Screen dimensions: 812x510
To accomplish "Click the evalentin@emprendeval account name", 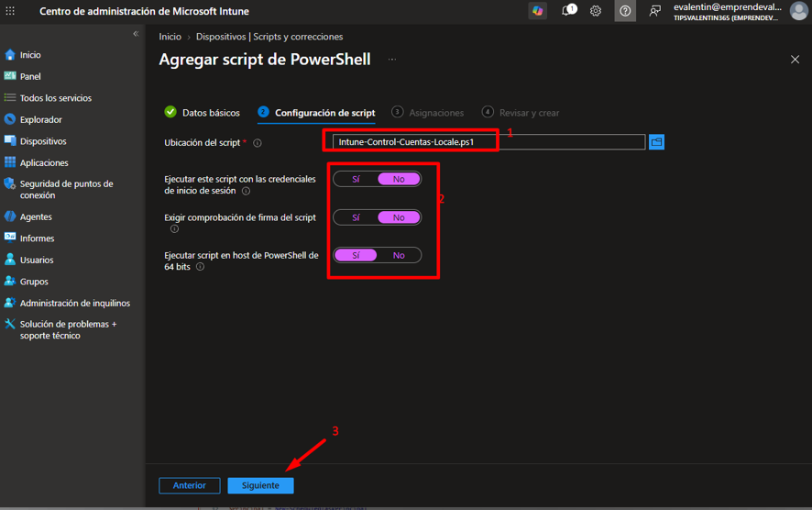I will (x=727, y=7).
